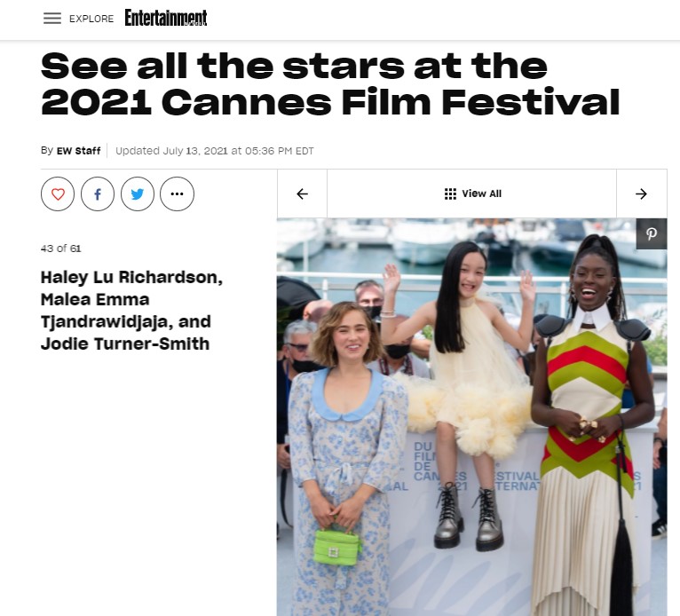680x616 pixels.
Task: Pin the photo to Pinterest
Action: [x=652, y=233]
